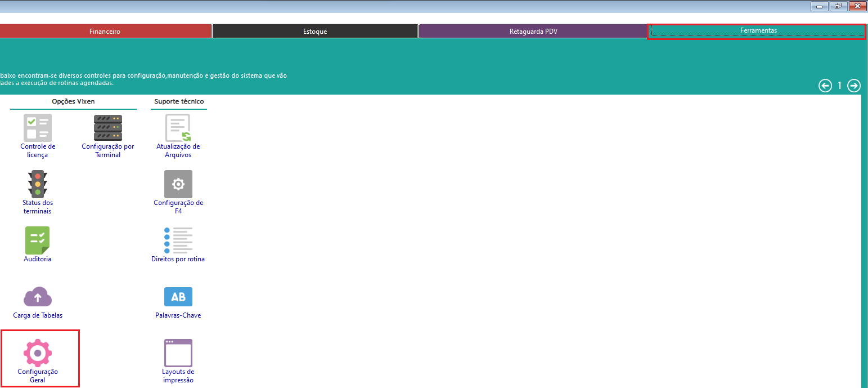The image size is (868, 388).
Task: Open the Auditoria tool
Action: point(38,240)
